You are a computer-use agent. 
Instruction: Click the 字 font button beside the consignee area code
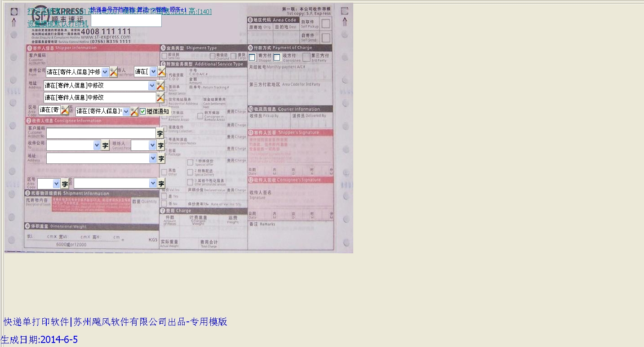pos(65,184)
